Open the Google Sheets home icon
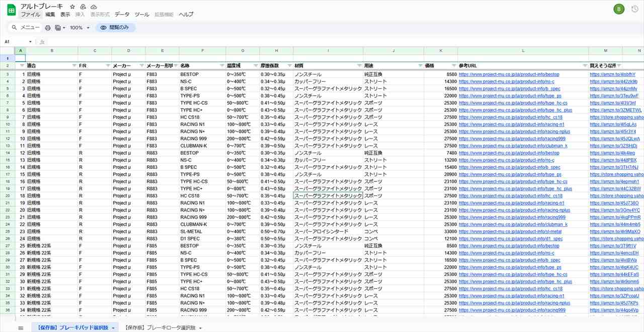The image size is (644, 332). (x=11, y=10)
